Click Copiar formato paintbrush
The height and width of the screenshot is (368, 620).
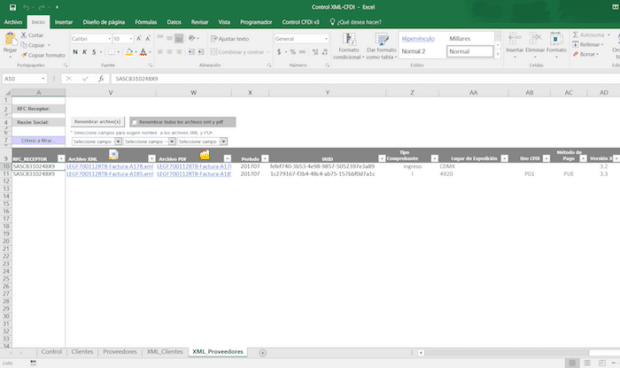[43, 55]
